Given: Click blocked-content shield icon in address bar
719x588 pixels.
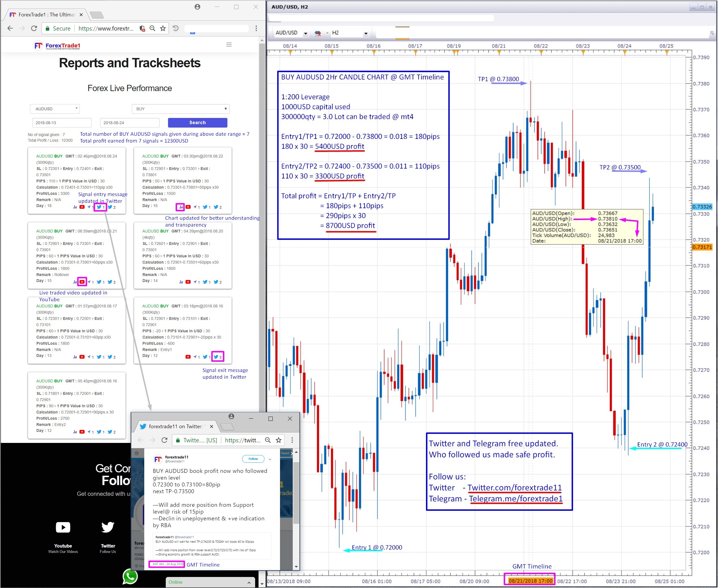Looking at the screenshot, I should 143,29.
